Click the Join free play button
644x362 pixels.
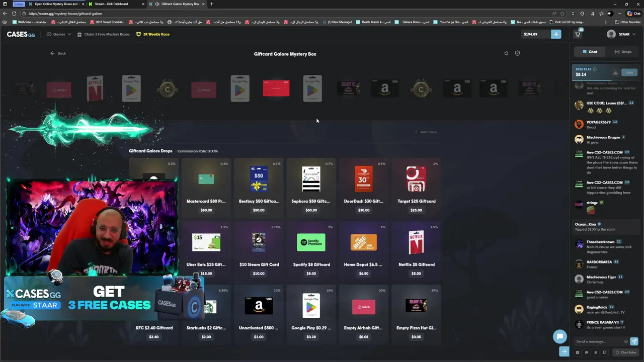click(x=629, y=72)
